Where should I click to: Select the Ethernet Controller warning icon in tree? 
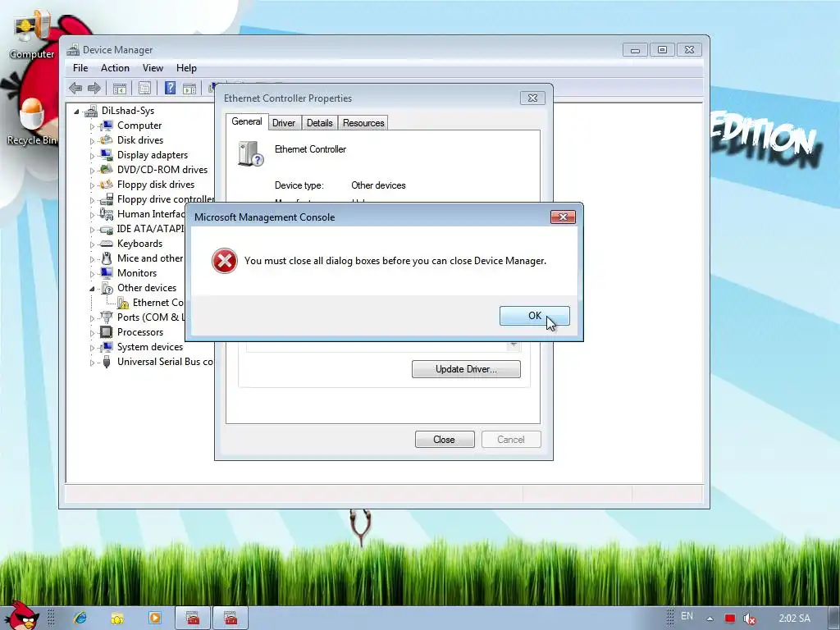coord(123,303)
